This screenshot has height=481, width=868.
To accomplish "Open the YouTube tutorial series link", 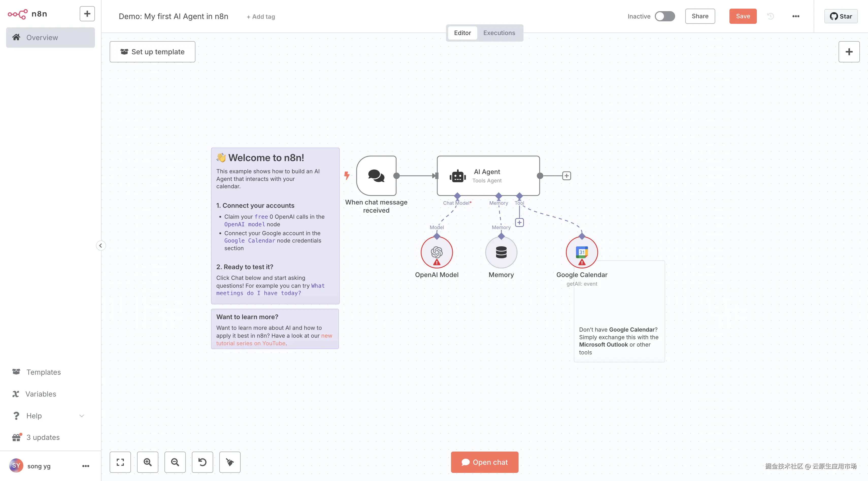I will point(251,343).
